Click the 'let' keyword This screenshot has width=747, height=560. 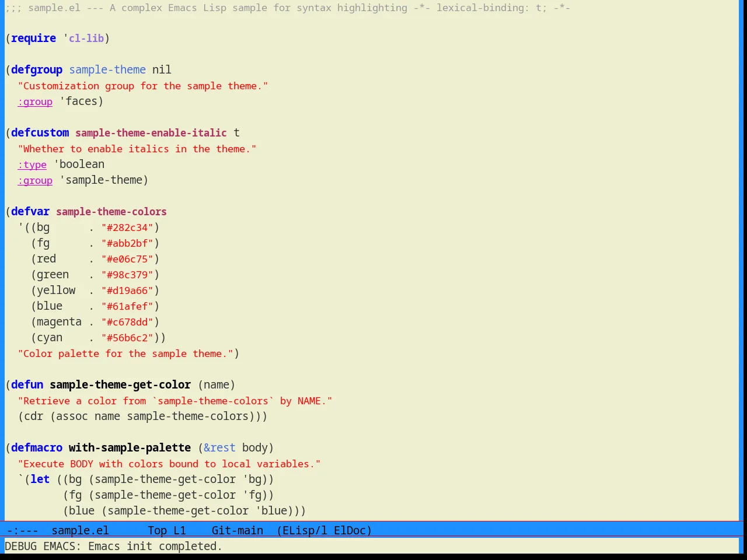[40, 480]
